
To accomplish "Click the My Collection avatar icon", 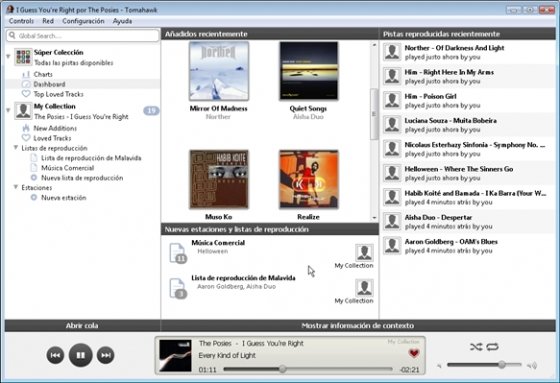I will [x=23, y=111].
